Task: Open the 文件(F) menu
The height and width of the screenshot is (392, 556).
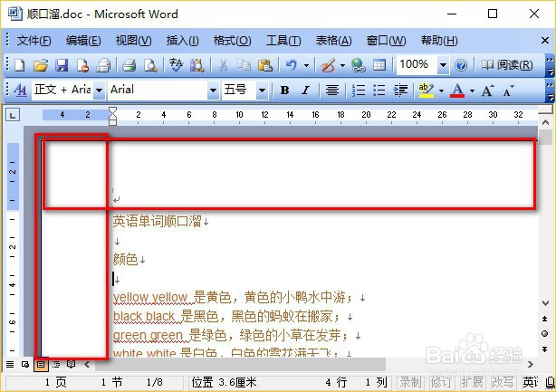Action: (34, 41)
